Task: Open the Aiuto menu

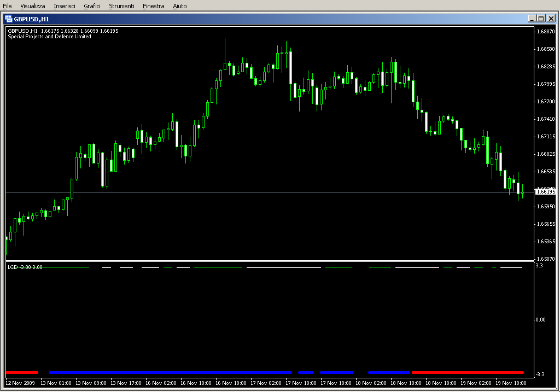Action: [179, 6]
